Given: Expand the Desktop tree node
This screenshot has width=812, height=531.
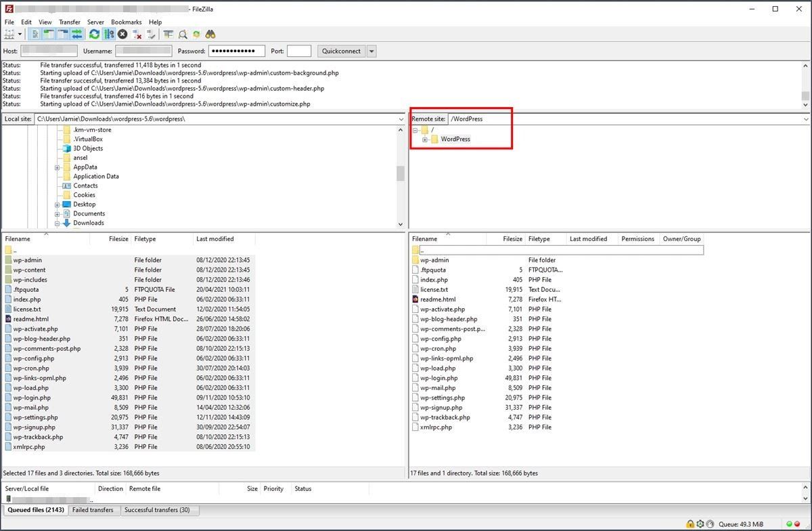Looking at the screenshot, I should [x=58, y=205].
